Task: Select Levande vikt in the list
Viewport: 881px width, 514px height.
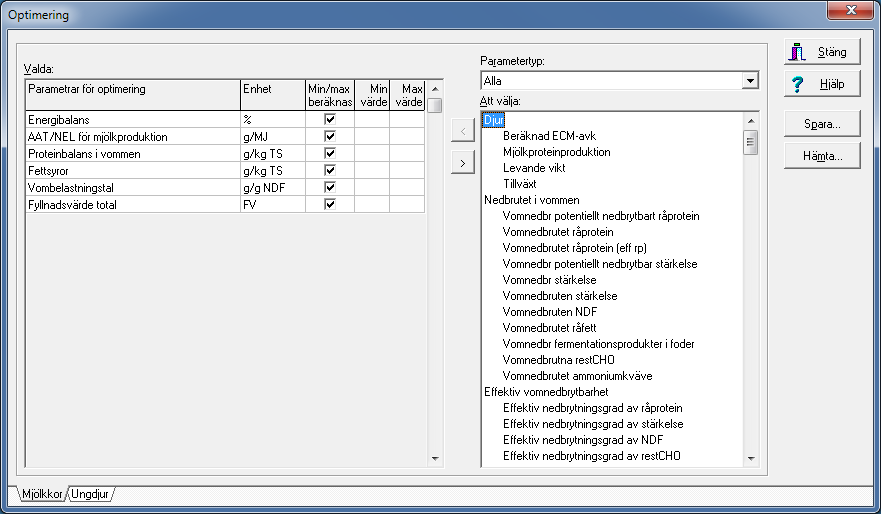Action: (x=534, y=168)
